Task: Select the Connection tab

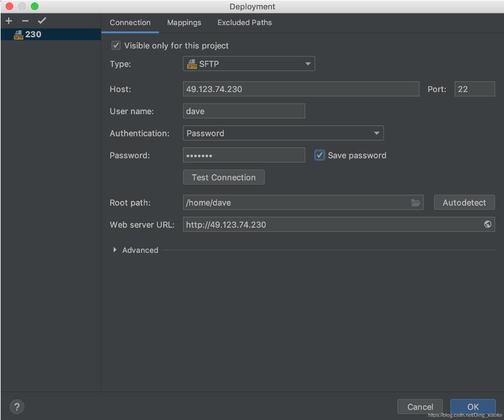Action: 130,23
